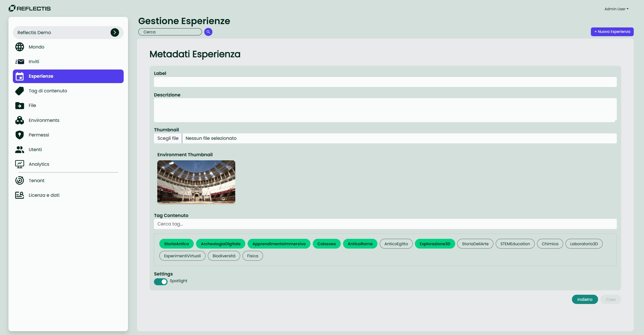
Task: Click the Esperienze calendar icon
Action: (x=19, y=76)
